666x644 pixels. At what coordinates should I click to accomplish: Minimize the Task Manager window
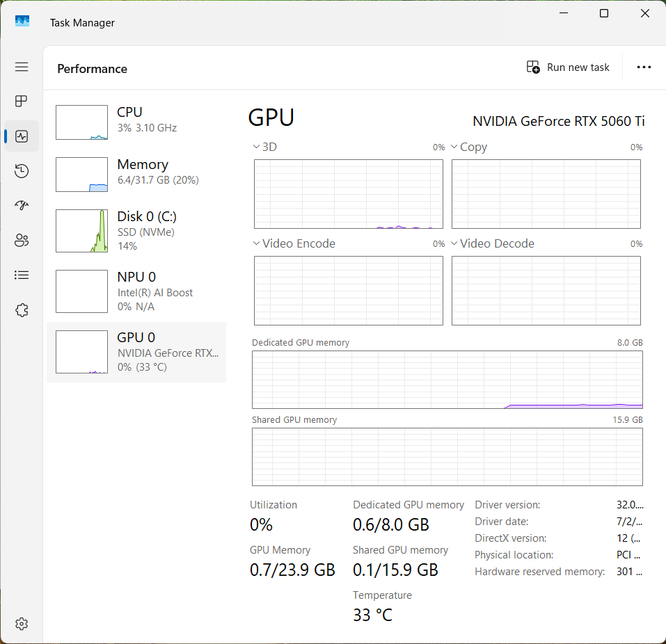(x=564, y=13)
